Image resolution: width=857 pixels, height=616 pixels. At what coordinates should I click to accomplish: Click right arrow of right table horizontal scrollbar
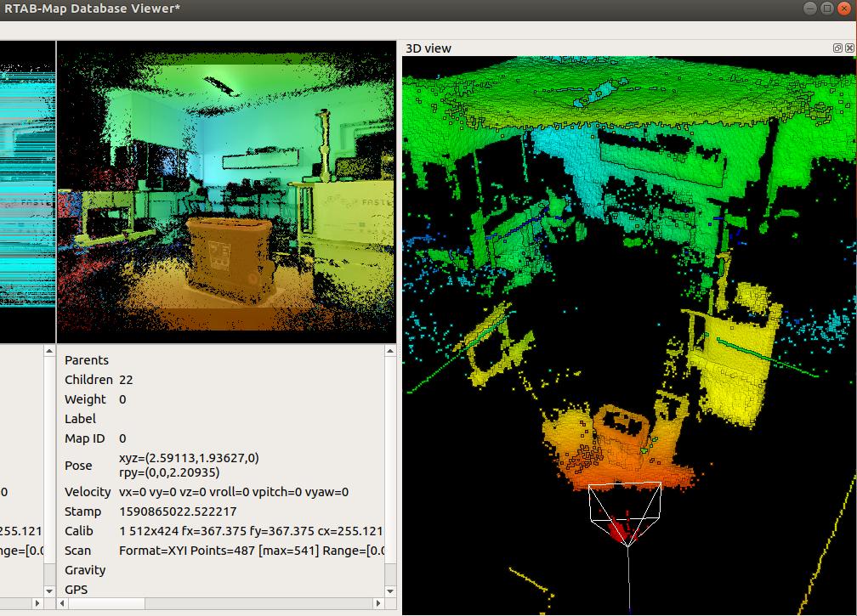point(378,603)
